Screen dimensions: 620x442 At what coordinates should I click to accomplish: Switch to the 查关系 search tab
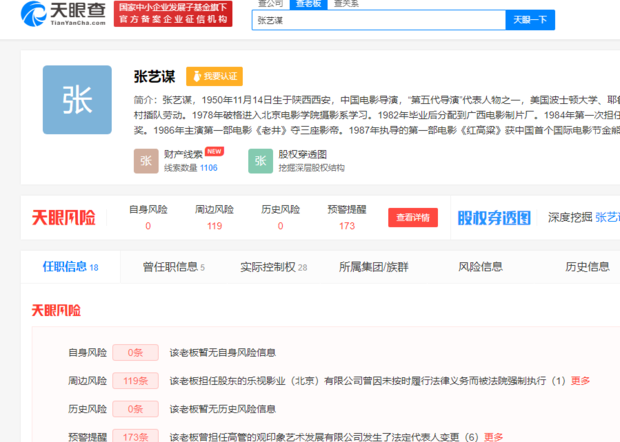(x=346, y=4)
